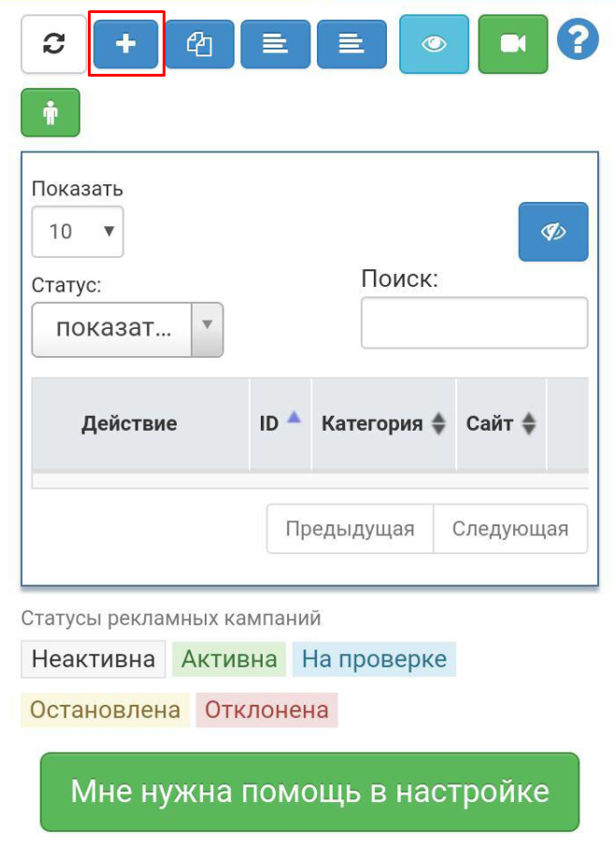The height and width of the screenshot is (858, 616).
Task: Sort table by Категория column
Action: (383, 423)
